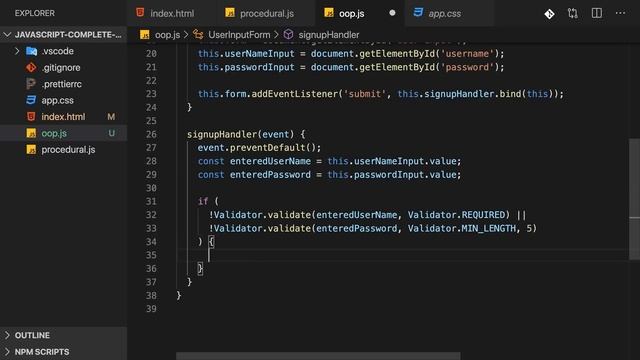Click the U status badge on oop.js
The width and height of the screenshot is (640, 360).
(111, 133)
